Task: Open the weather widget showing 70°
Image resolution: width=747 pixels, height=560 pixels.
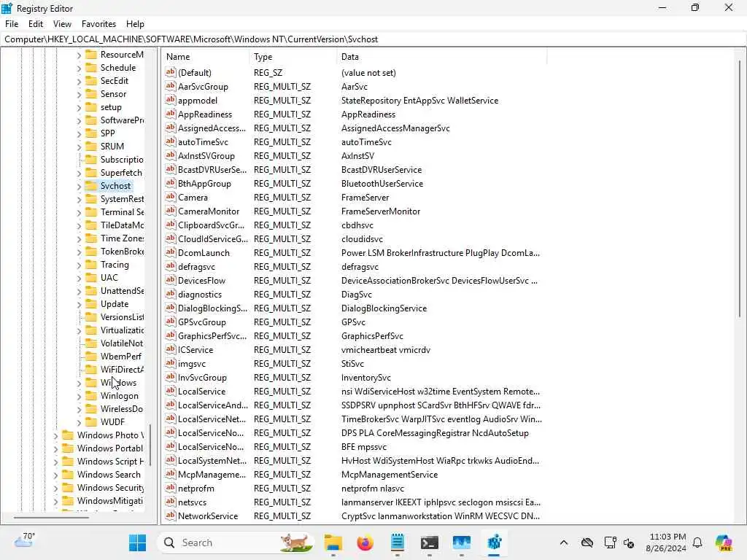Action: [x=25, y=541]
